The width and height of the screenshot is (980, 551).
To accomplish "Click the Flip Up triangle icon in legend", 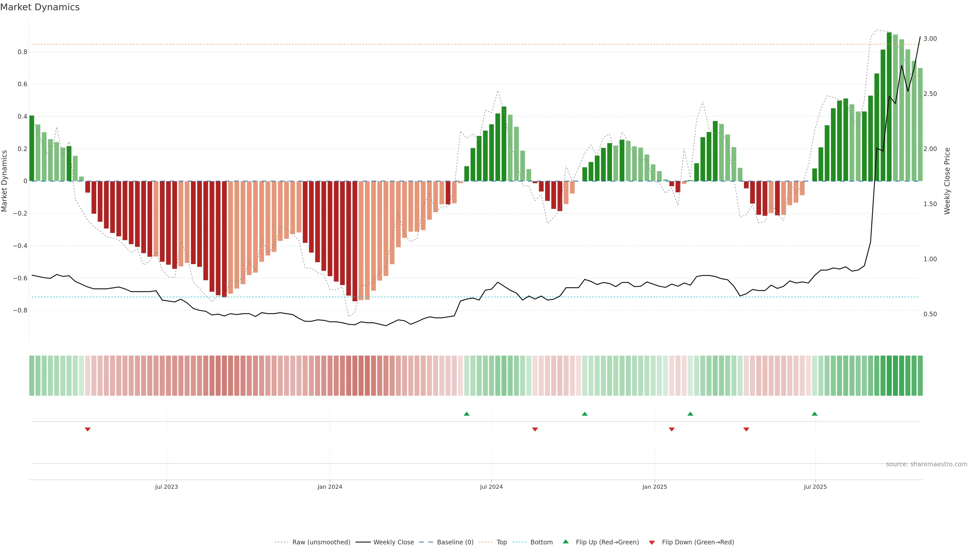I will (x=566, y=542).
